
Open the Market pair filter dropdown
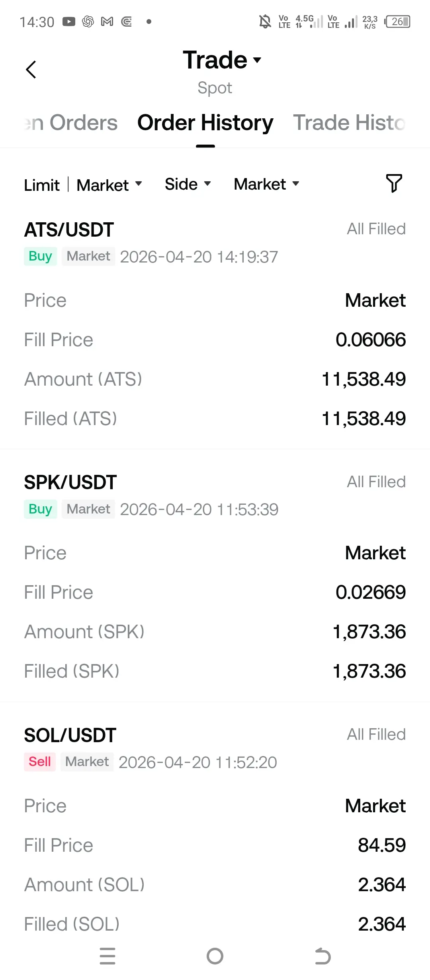tap(266, 184)
